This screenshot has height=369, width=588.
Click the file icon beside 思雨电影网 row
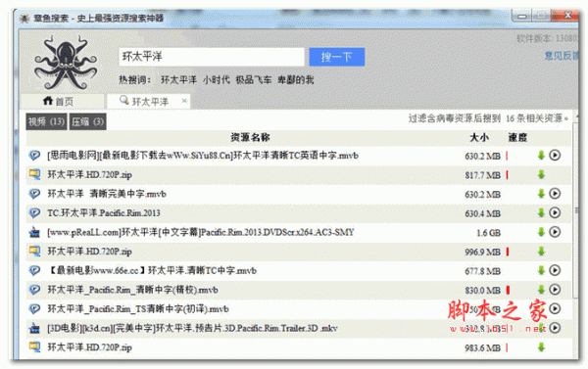[34, 156]
